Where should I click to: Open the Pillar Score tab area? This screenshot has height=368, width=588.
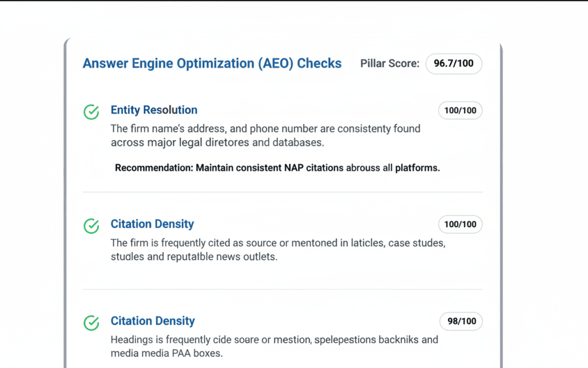[390, 63]
